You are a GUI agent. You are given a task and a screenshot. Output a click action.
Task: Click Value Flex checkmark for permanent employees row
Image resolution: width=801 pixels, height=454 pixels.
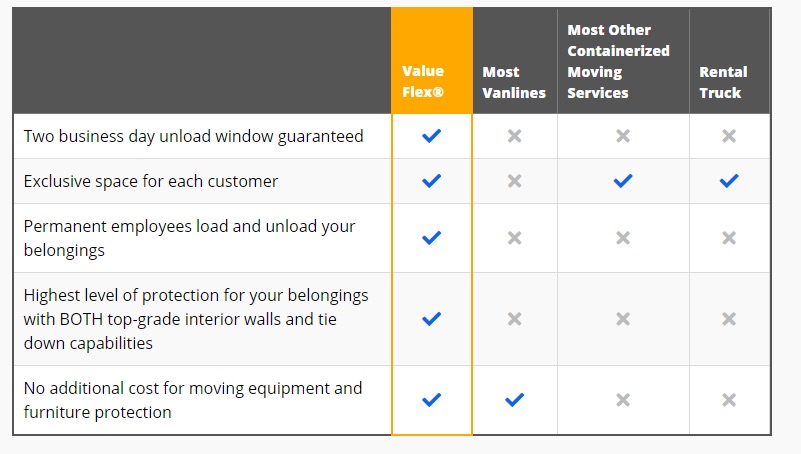(431, 238)
